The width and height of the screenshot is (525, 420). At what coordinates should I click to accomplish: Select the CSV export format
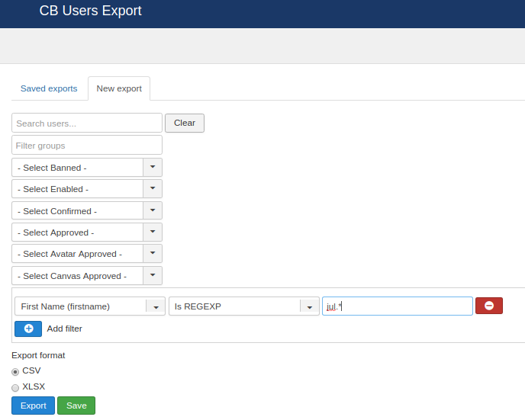(x=15, y=371)
